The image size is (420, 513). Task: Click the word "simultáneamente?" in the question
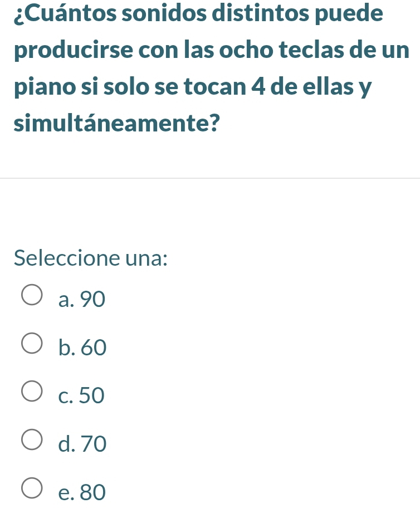tap(117, 123)
